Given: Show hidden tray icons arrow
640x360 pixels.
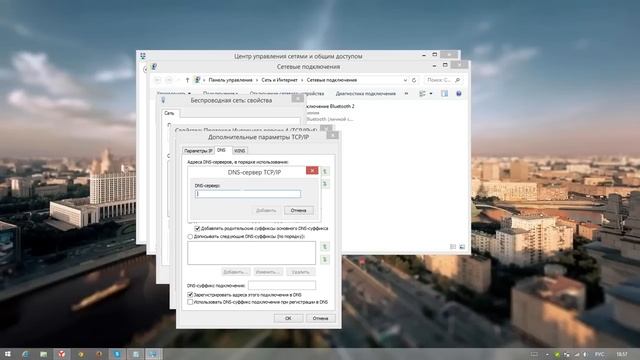Looking at the screenshot, I should coord(547,354).
